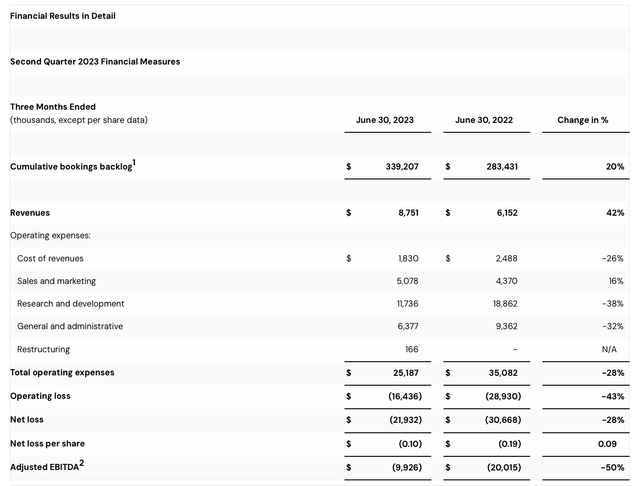Select the 'Cumulative bookings backlog' row label

pos(71,166)
